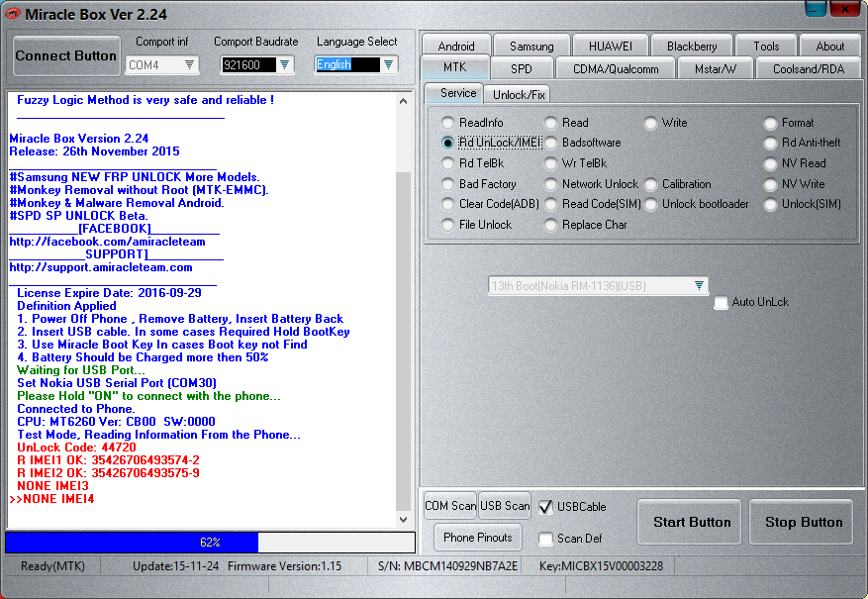
Task: Switch to the HUAWEI tab
Action: point(610,46)
